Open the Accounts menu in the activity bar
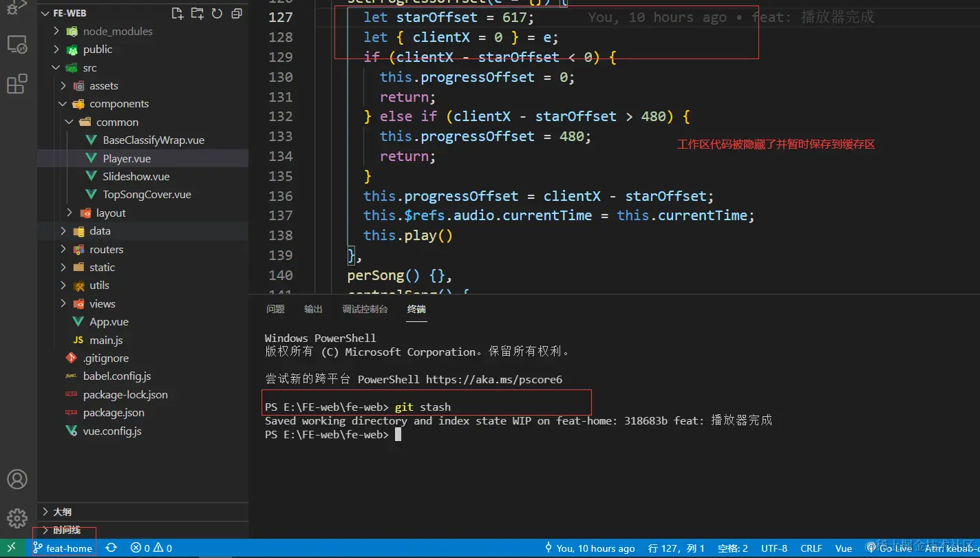980x558 pixels. 17,480
